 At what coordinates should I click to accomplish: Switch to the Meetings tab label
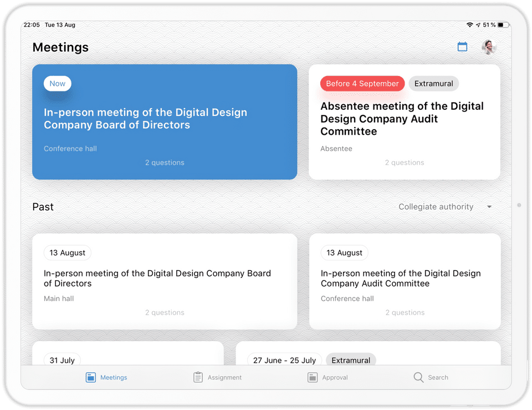114,377
